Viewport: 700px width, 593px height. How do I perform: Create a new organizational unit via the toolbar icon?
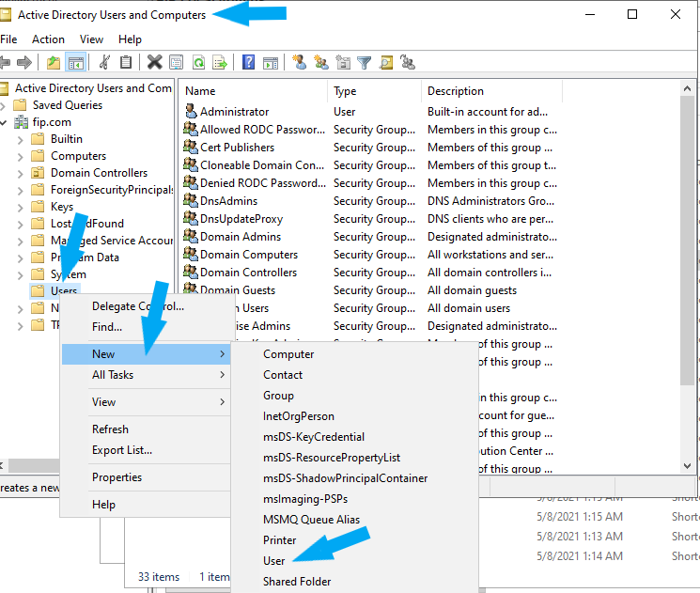343,62
